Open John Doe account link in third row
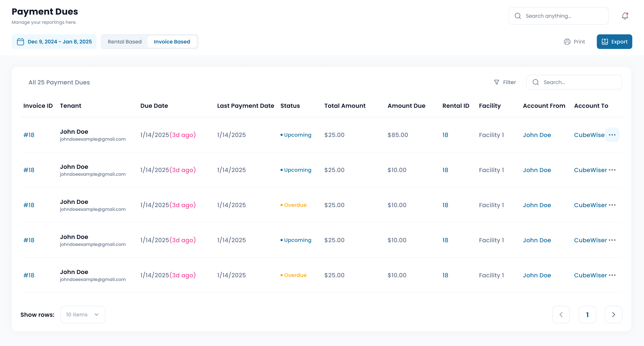 pos(537,205)
